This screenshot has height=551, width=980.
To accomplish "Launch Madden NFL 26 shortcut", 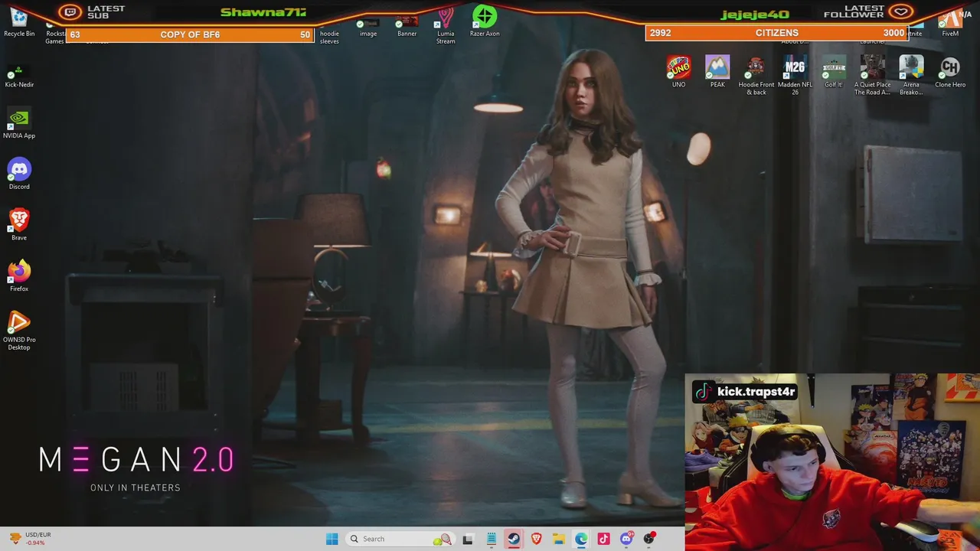I will click(795, 76).
